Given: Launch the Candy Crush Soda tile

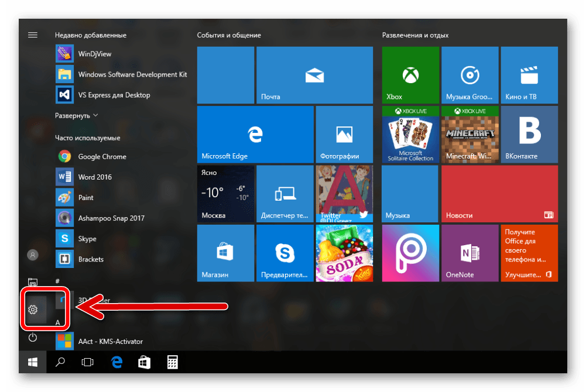Looking at the screenshot, I should pyautogui.click(x=344, y=253).
